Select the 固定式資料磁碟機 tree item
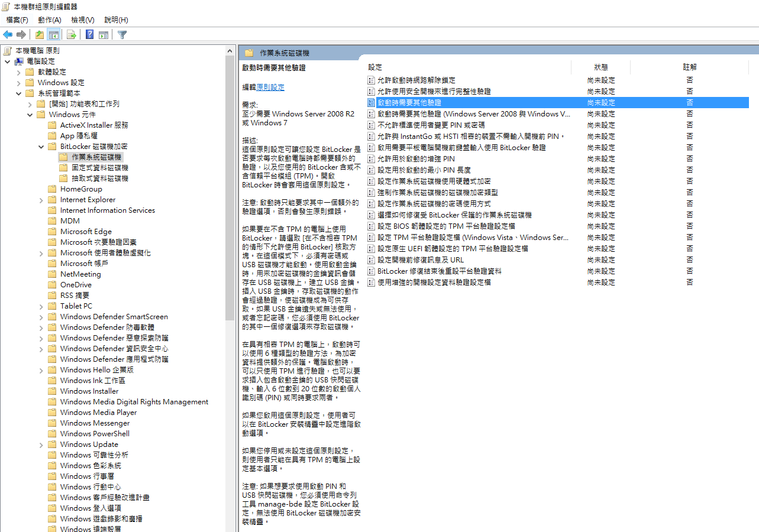 (x=100, y=168)
